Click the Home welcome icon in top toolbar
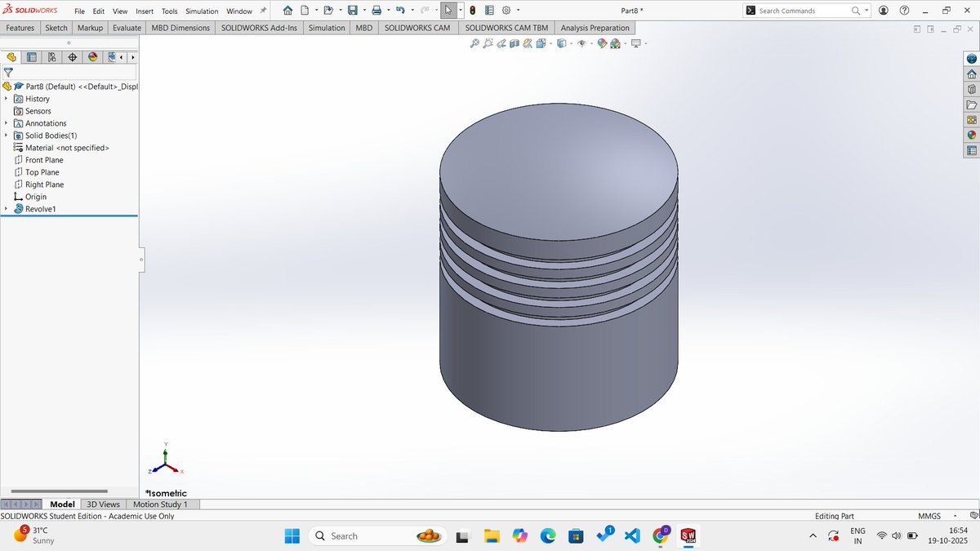The image size is (980, 551). 287,11
